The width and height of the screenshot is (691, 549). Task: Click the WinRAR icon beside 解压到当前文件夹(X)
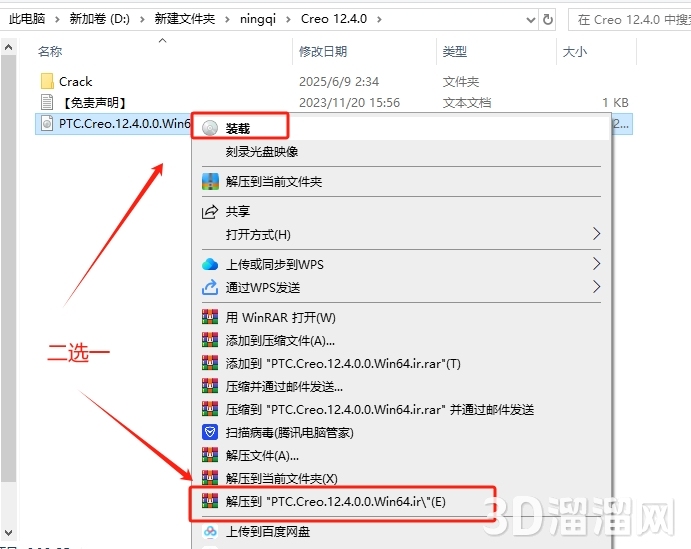click(x=210, y=478)
